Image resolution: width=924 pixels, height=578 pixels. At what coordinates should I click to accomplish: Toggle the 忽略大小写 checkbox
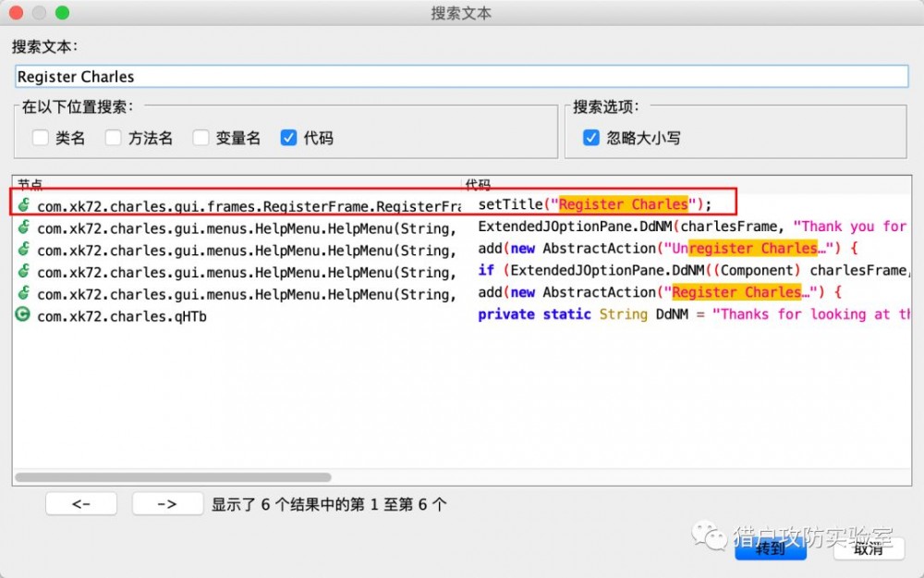[x=591, y=138]
